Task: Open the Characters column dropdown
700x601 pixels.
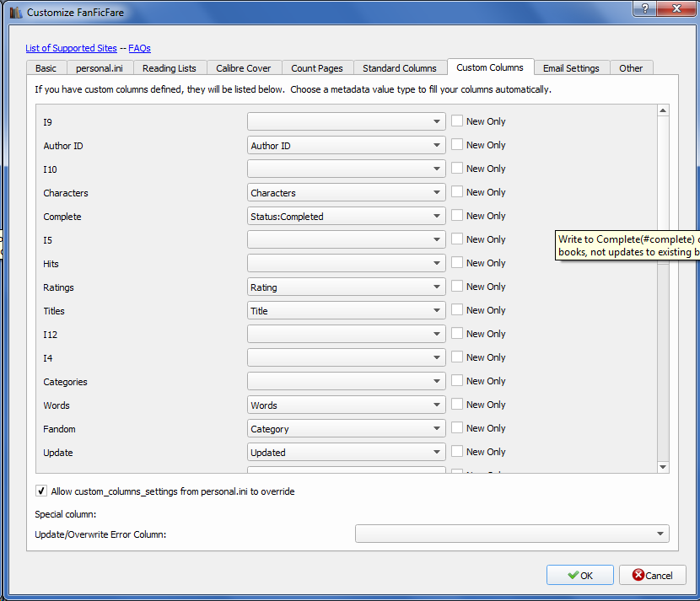Action: point(347,192)
